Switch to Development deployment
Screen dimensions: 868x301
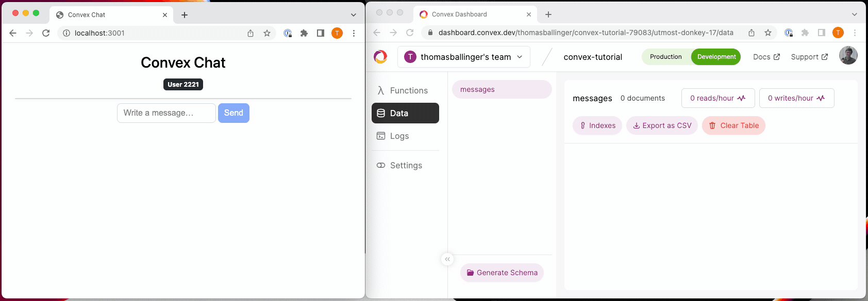716,57
